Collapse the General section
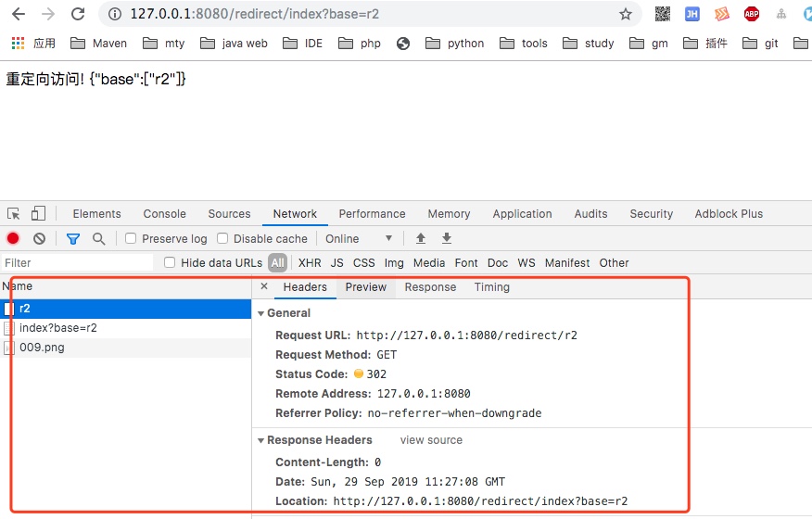The image size is (812, 519). [x=261, y=313]
